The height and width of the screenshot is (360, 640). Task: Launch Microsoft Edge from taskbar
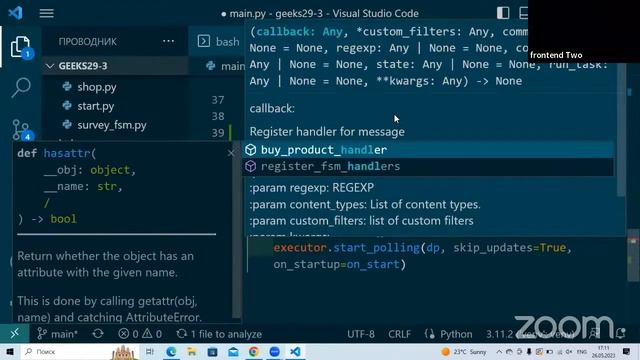click(171, 351)
